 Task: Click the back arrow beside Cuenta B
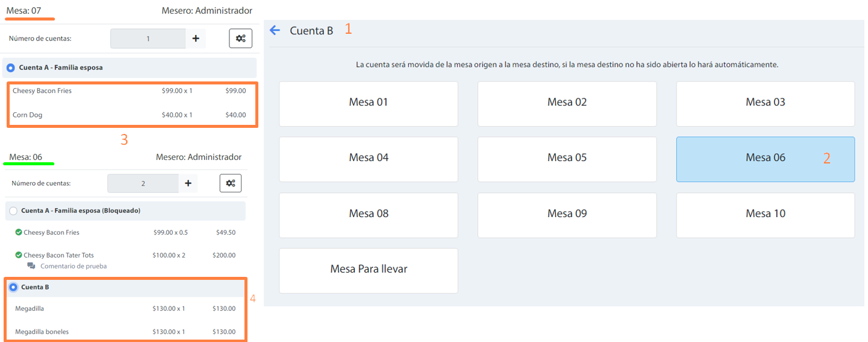point(275,30)
